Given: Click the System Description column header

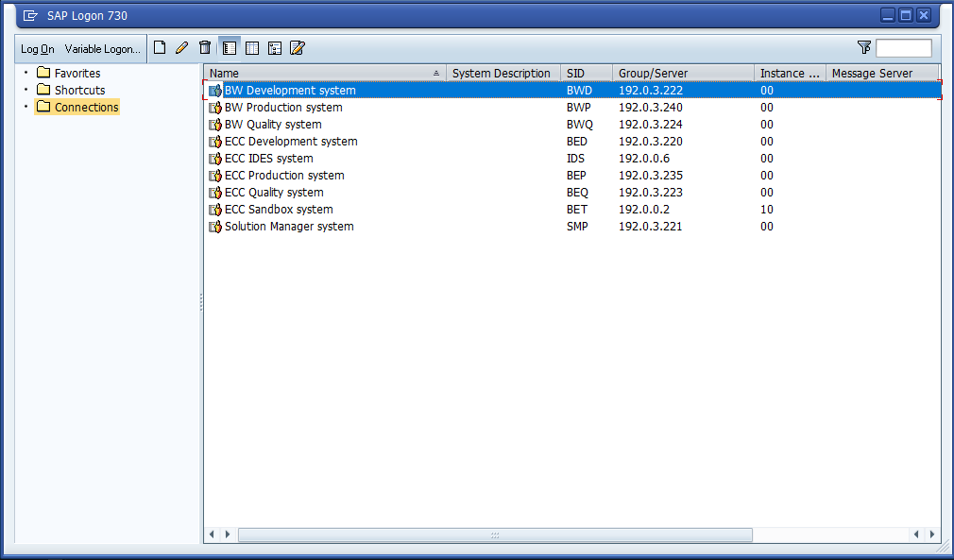Looking at the screenshot, I should [503, 73].
